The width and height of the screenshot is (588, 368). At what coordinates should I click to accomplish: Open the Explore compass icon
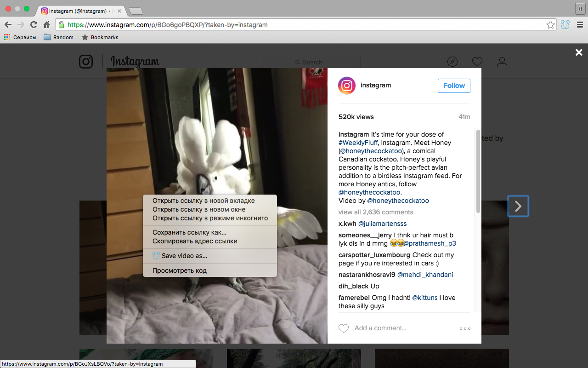click(x=452, y=62)
